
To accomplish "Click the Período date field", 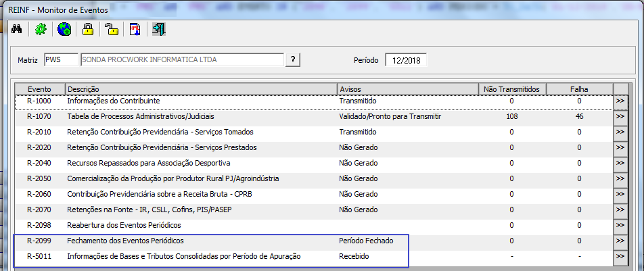I will coord(406,59).
